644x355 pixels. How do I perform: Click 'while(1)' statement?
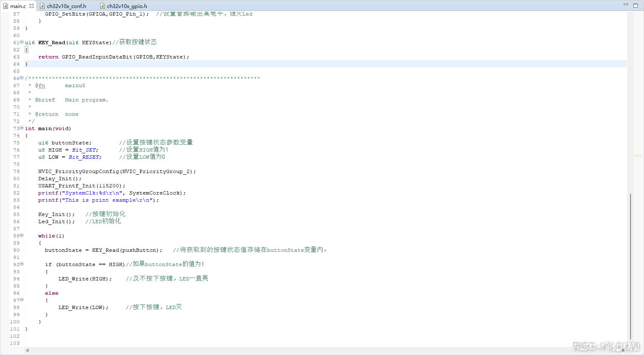point(51,236)
